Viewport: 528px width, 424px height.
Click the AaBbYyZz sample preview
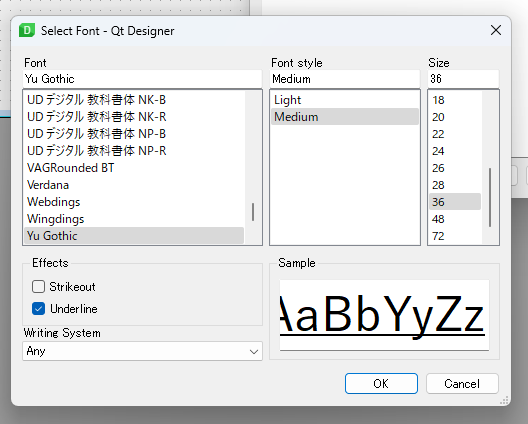[x=384, y=315]
